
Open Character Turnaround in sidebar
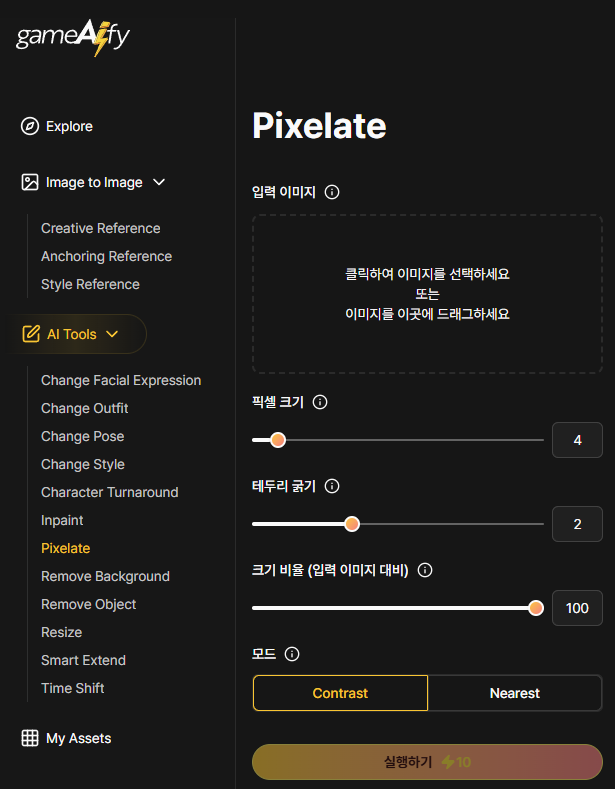(x=110, y=492)
